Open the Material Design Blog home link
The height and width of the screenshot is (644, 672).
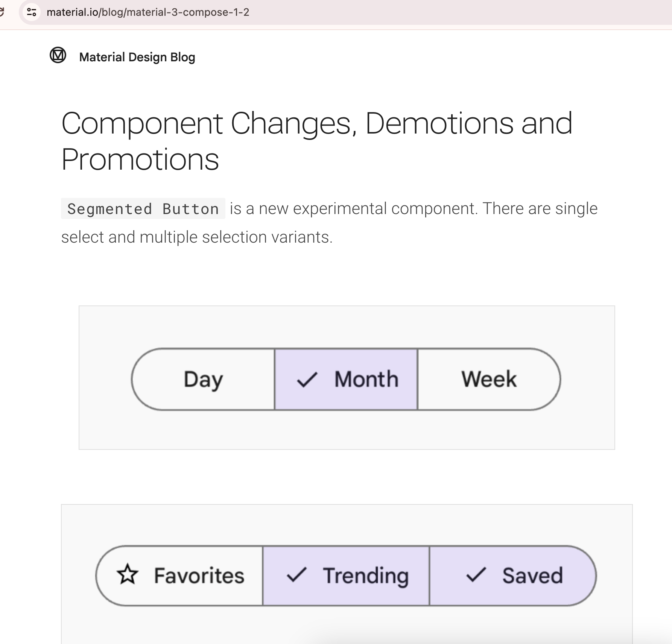tap(137, 57)
